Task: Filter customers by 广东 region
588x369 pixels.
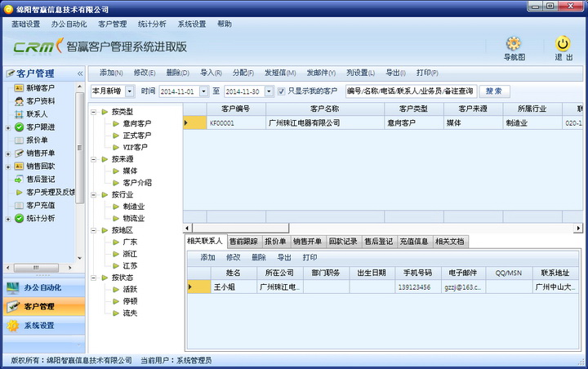Action: (130, 242)
